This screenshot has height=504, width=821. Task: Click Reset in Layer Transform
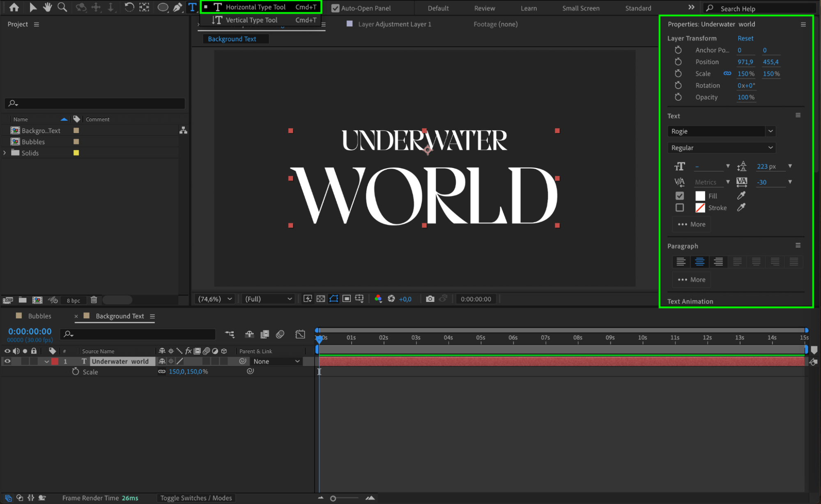(x=745, y=38)
